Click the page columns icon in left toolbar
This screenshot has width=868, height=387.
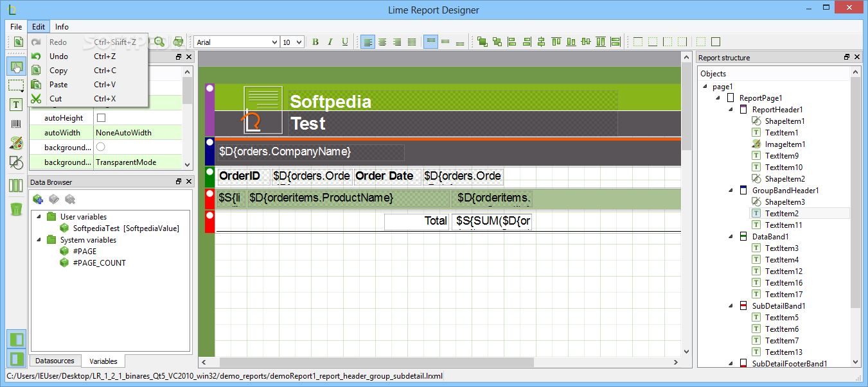[17, 186]
